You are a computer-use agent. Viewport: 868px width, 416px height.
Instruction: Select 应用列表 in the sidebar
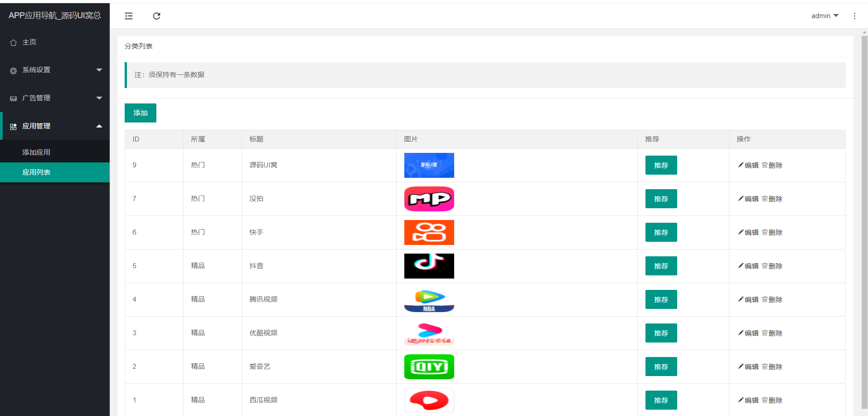[x=36, y=172]
